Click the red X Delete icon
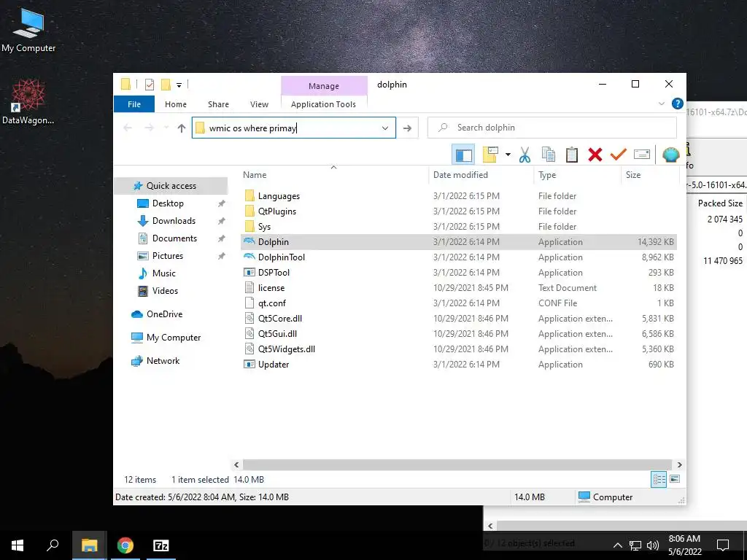Viewport: 747px width, 560px height. [595, 155]
